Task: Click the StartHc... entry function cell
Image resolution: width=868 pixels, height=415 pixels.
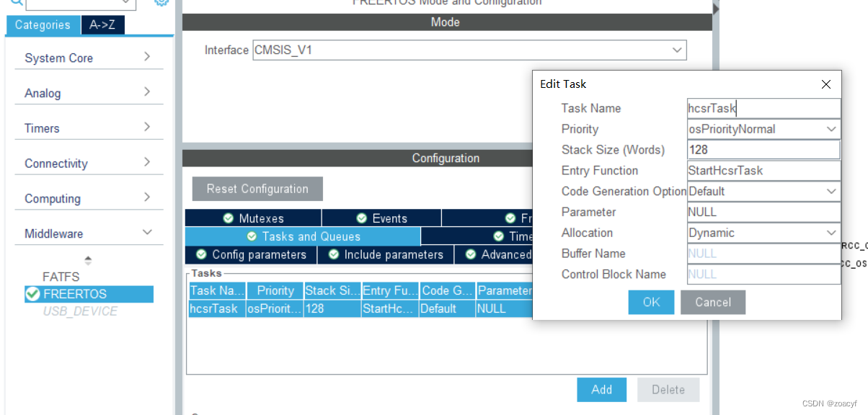Action: (390, 308)
